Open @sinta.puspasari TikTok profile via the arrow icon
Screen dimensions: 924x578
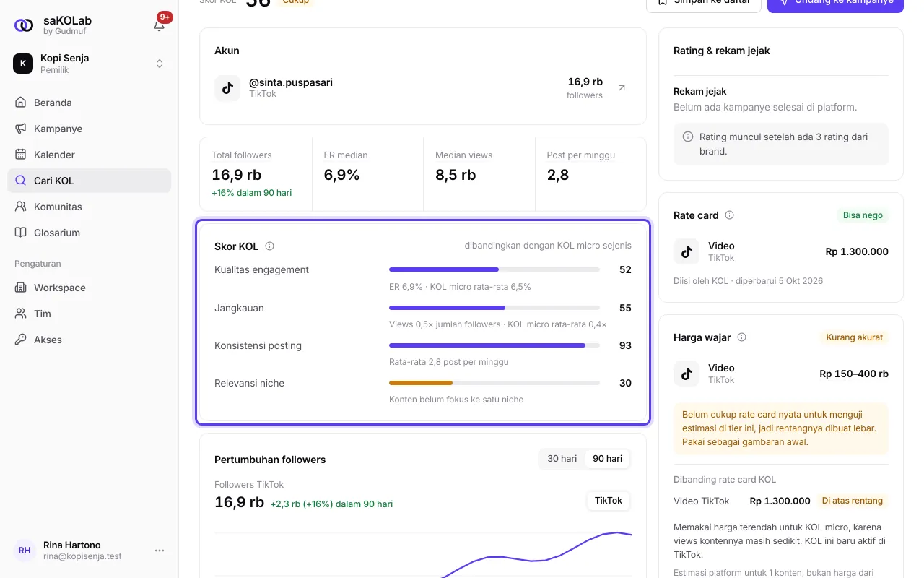[x=622, y=88]
